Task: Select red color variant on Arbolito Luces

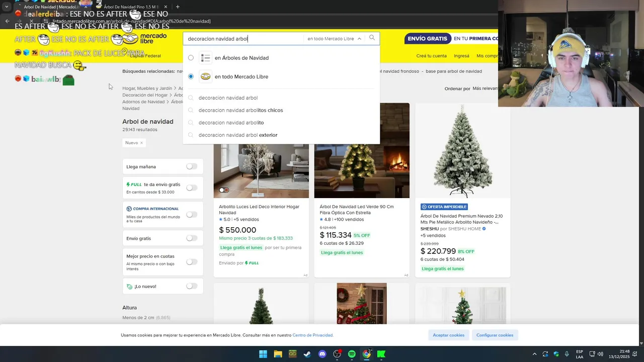Action: [226, 190]
